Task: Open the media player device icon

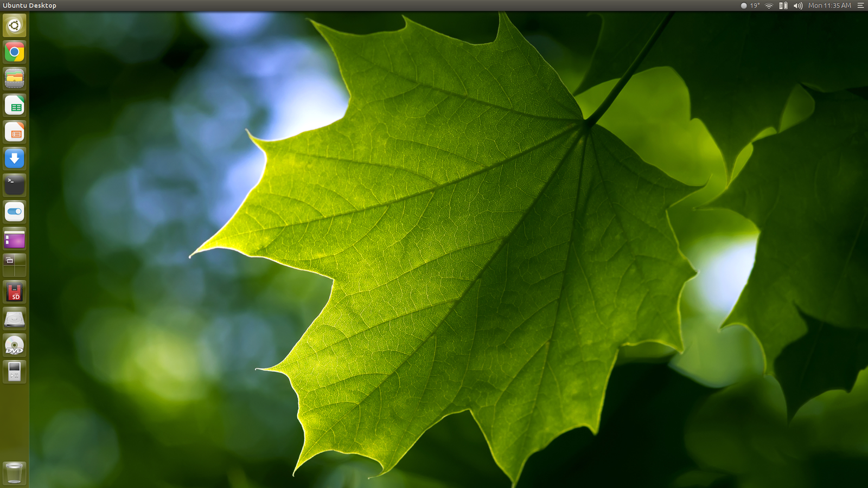Action: pyautogui.click(x=15, y=371)
